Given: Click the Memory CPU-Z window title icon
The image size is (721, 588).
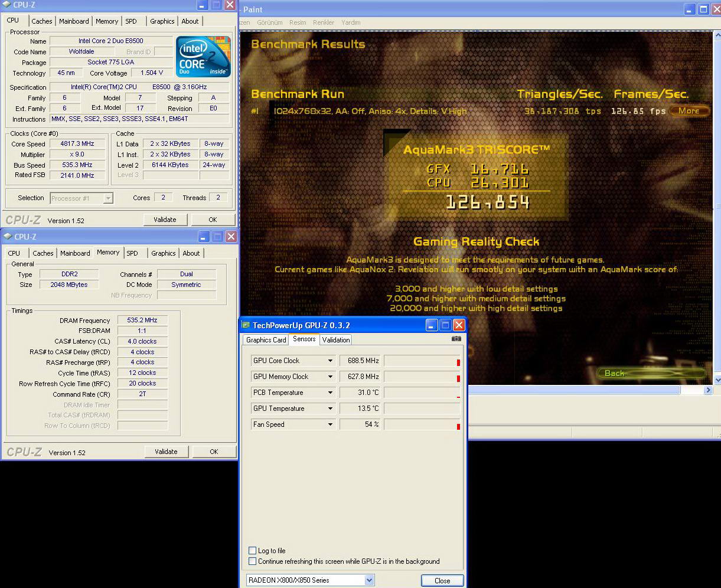Looking at the screenshot, I should pos(8,237).
